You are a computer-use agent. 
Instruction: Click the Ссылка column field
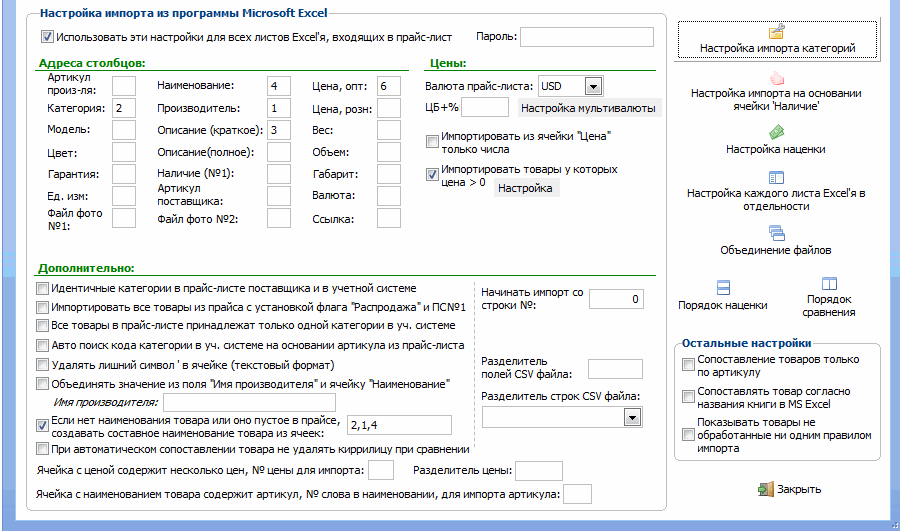(389, 218)
